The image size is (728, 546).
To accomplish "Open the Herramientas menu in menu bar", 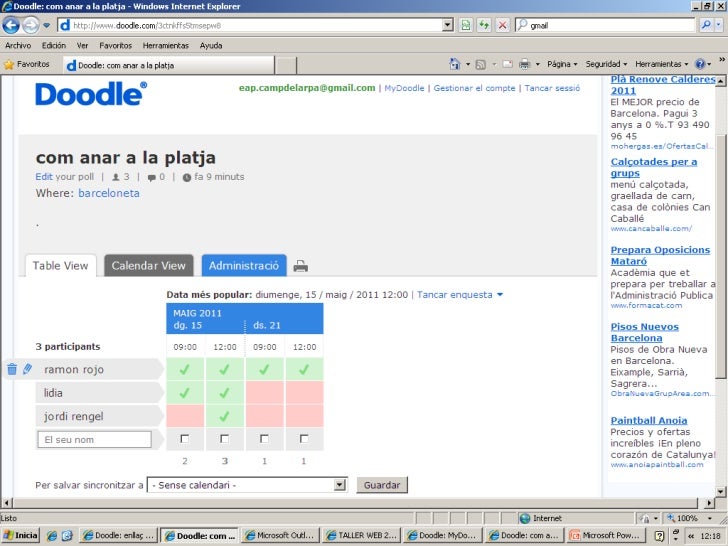I will [x=166, y=46].
